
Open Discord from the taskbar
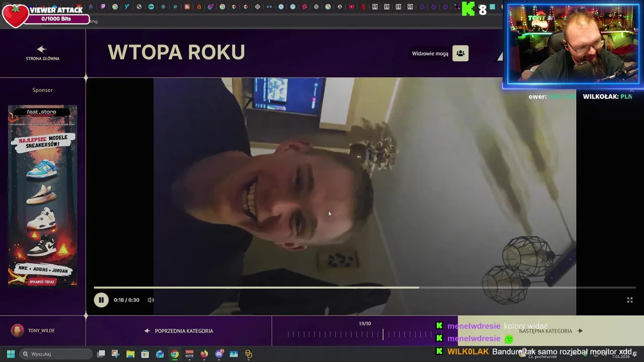point(219,354)
